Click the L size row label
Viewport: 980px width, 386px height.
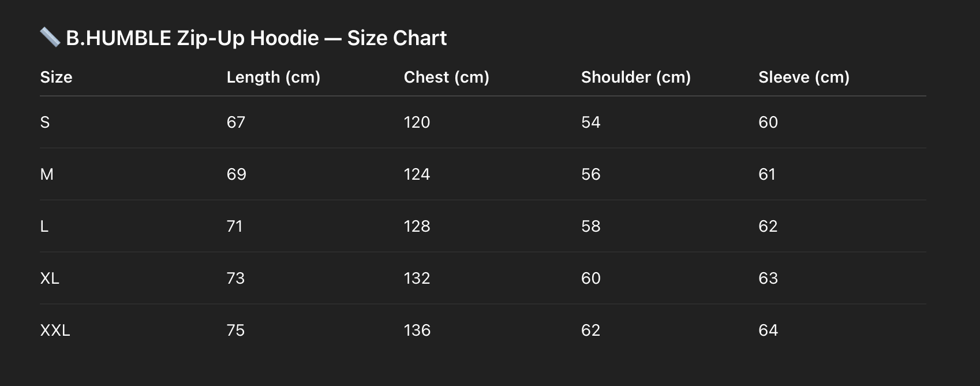44,226
